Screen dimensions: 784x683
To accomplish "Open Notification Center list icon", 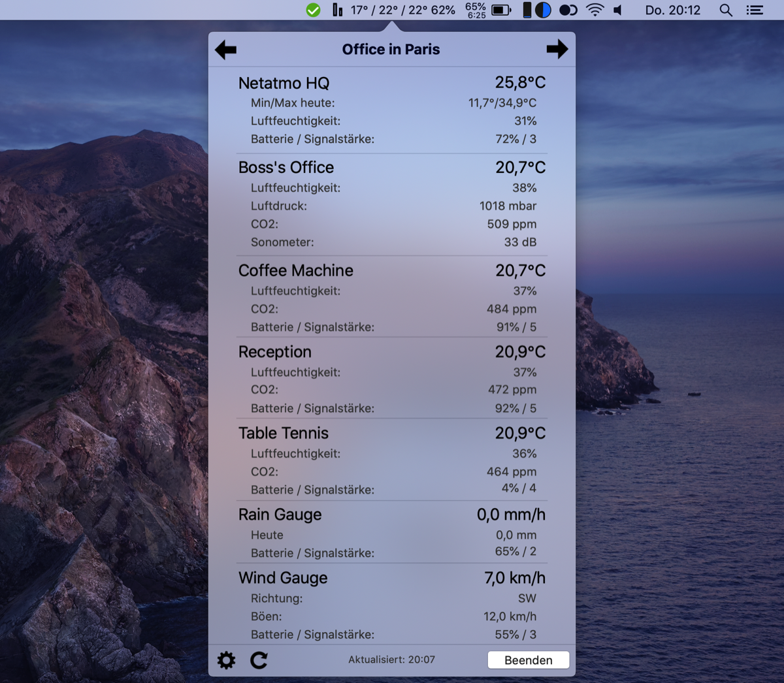I will (x=755, y=10).
